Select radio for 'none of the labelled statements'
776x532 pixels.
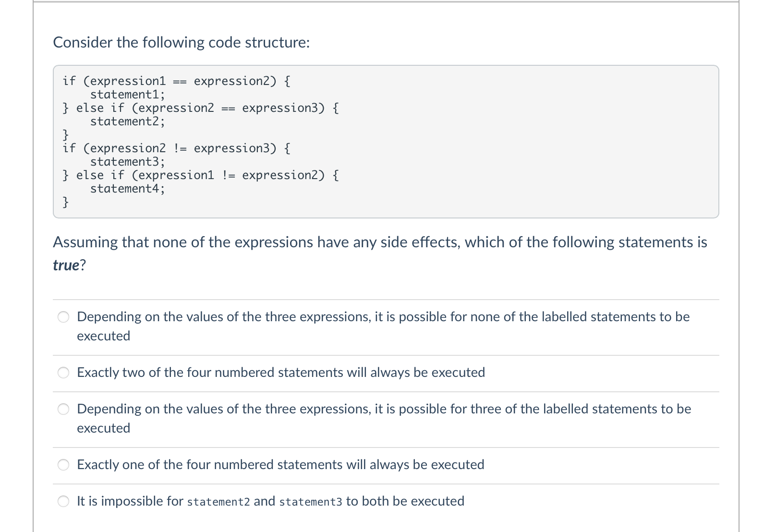click(x=64, y=317)
